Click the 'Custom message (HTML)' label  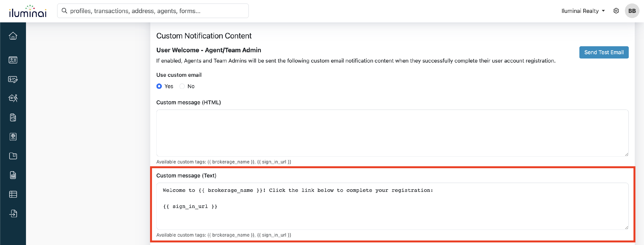click(188, 102)
